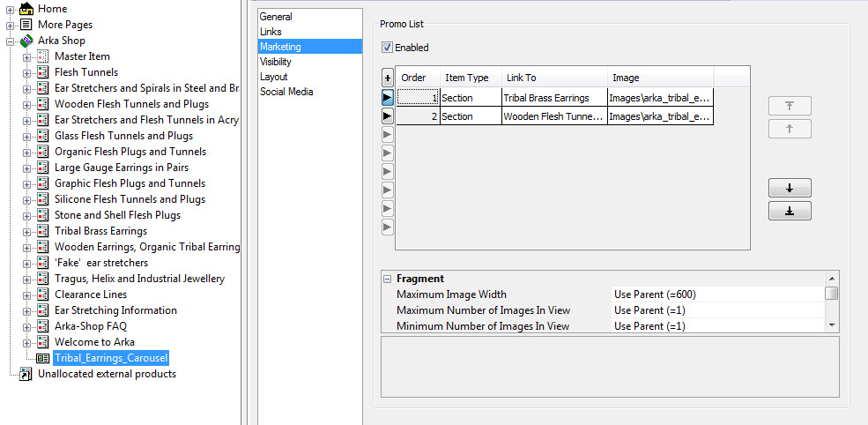This screenshot has height=425, width=868.
Task: Switch to the General tab
Action: click(x=276, y=17)
